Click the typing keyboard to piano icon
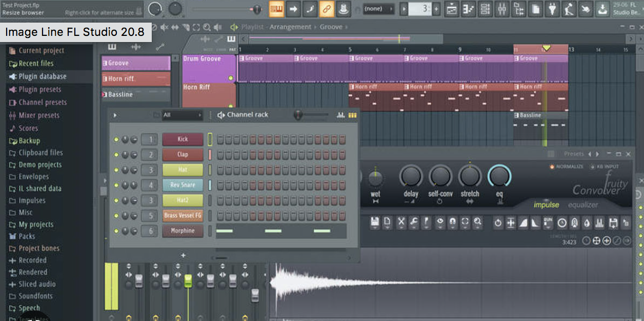 coord(277,9)
